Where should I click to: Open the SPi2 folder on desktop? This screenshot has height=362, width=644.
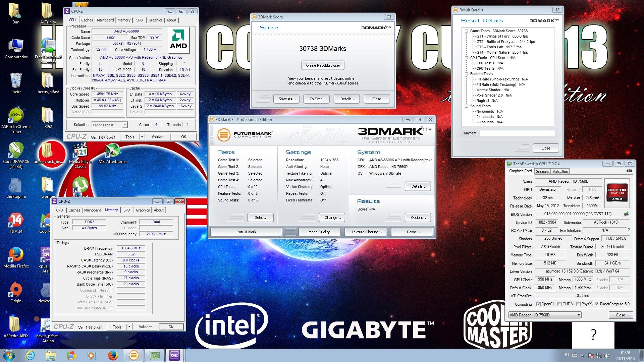click(x=48, y=118)
